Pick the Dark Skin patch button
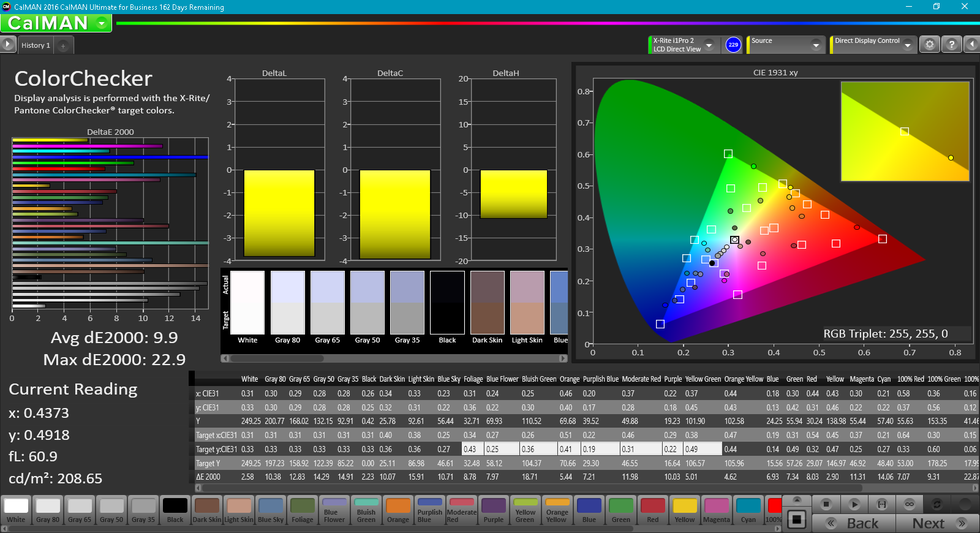The image size is (980, 533). tap(207, 510)
